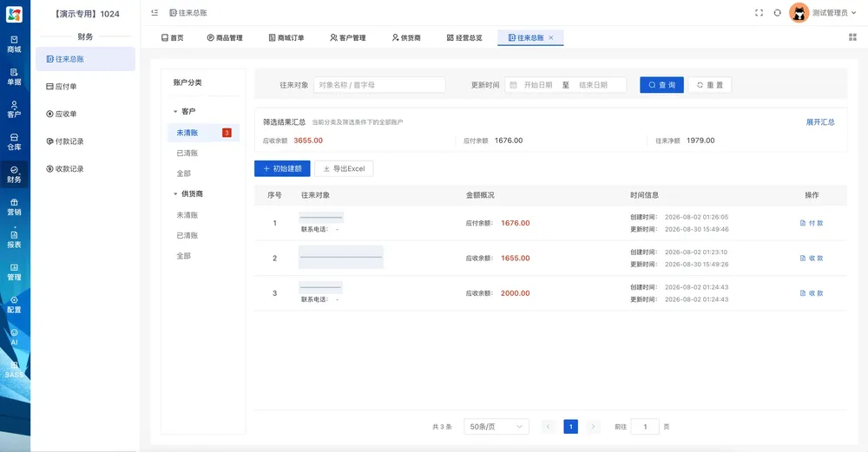Switch to the 商品管理 tab

tap(225, 37)
